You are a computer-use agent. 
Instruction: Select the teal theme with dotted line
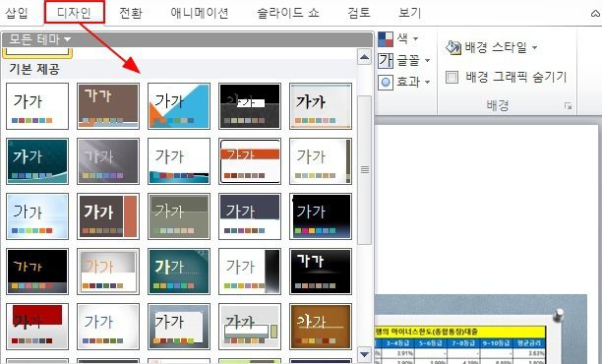(179, 272)
